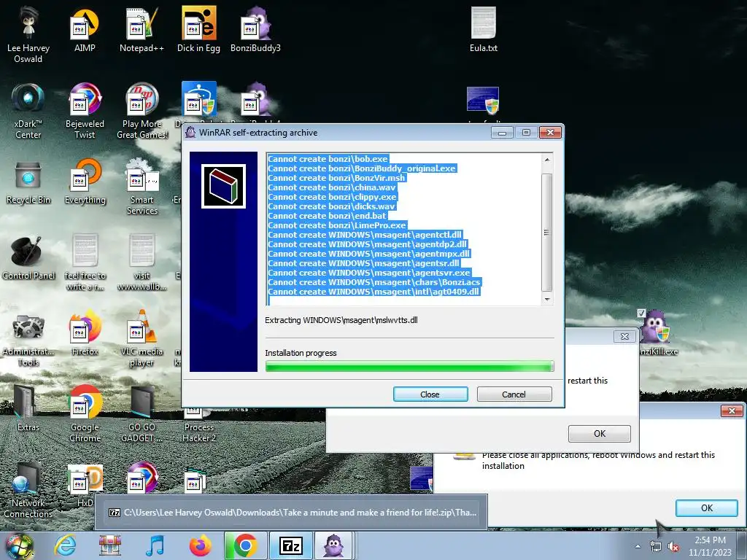Click the 'Extracting WINDOWS\msagent\mslwvtts.dll' status text
The width and height of the screenshot is (747, 560).
[x=341, y=320]
